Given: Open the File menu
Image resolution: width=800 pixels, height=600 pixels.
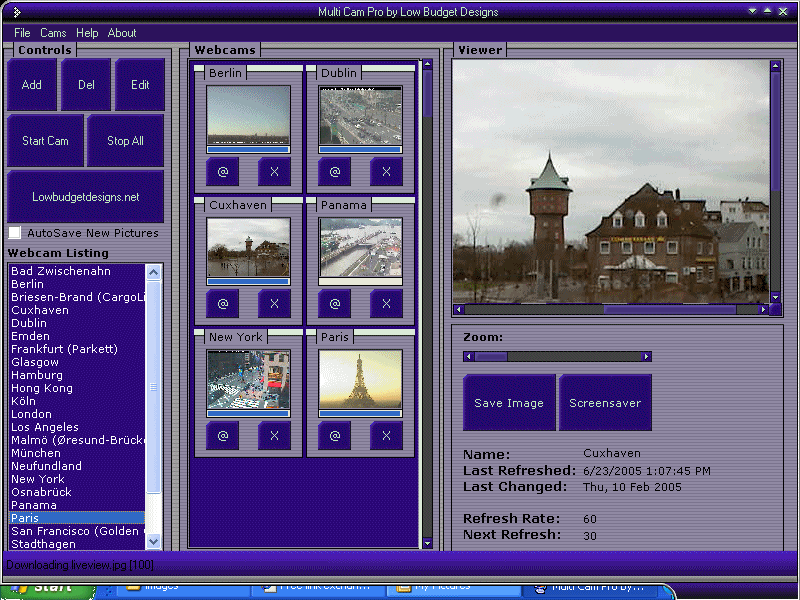Looking at the screenshot, I should (21, 33).
